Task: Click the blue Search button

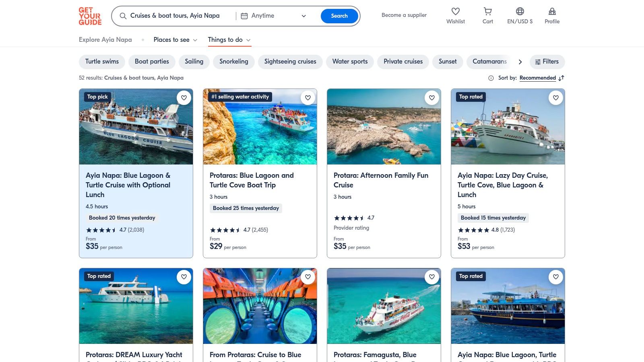Action: click(x=339, y=16)
